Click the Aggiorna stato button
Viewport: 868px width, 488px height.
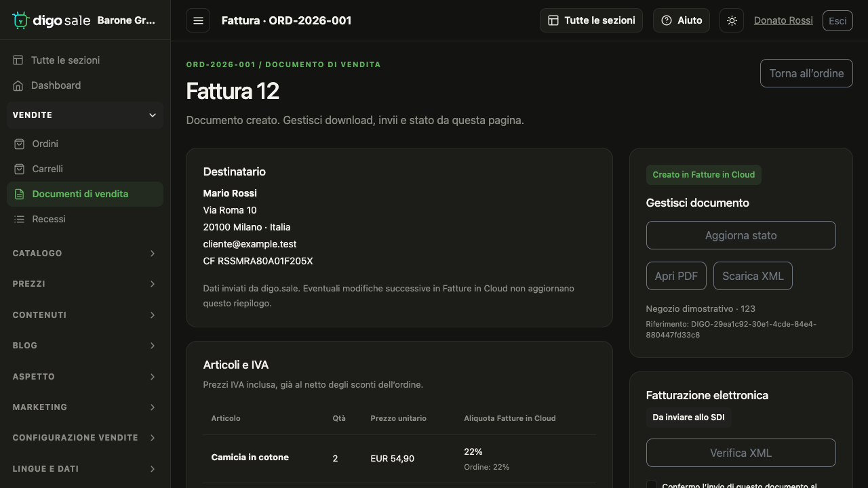(741, 235)
